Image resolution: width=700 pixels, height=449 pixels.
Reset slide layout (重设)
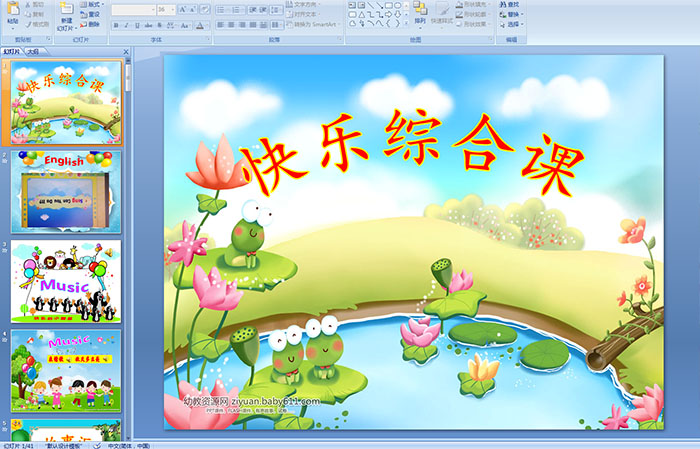(90, 14)
